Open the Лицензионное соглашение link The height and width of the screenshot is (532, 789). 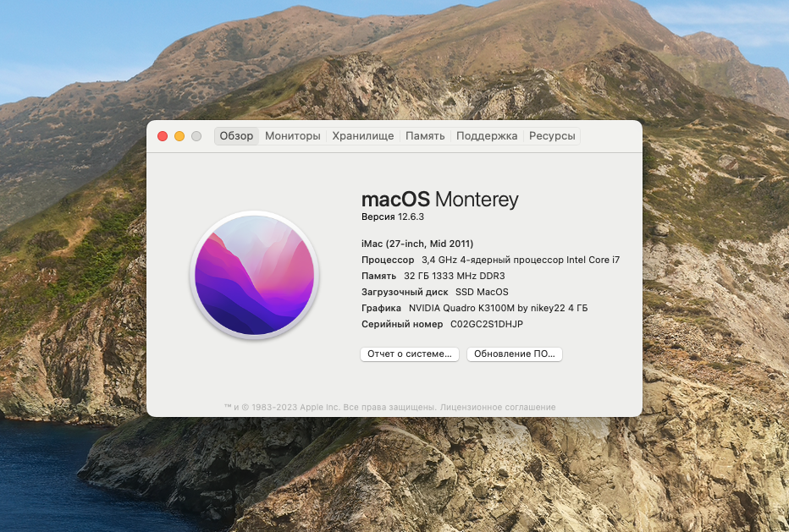pos(498,408)
